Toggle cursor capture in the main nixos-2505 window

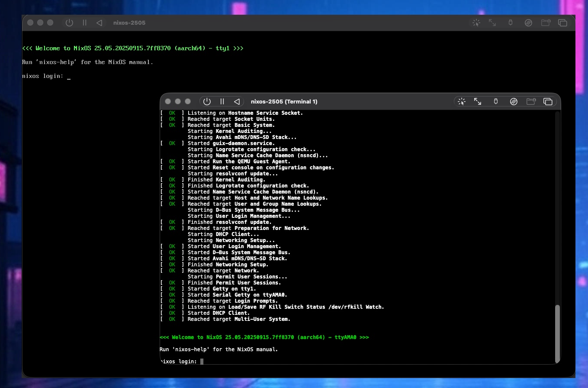click(x=476, y=23)
